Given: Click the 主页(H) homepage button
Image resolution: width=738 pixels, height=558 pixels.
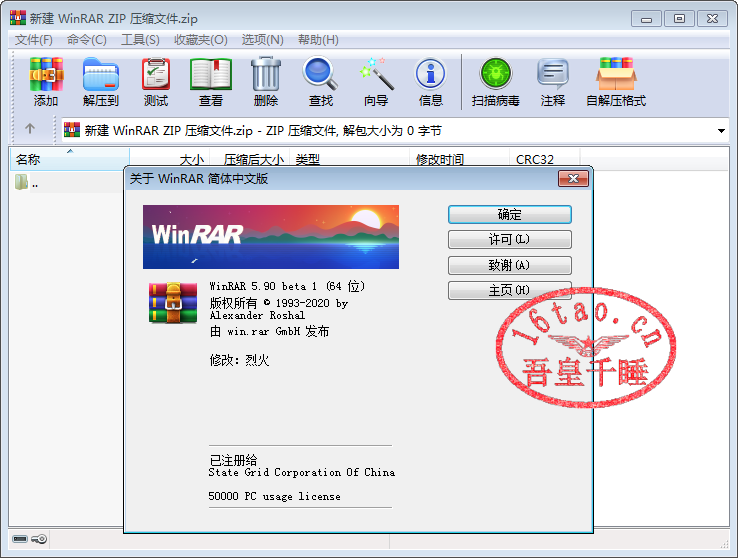Looking at the screenshot, I should 509,291.
